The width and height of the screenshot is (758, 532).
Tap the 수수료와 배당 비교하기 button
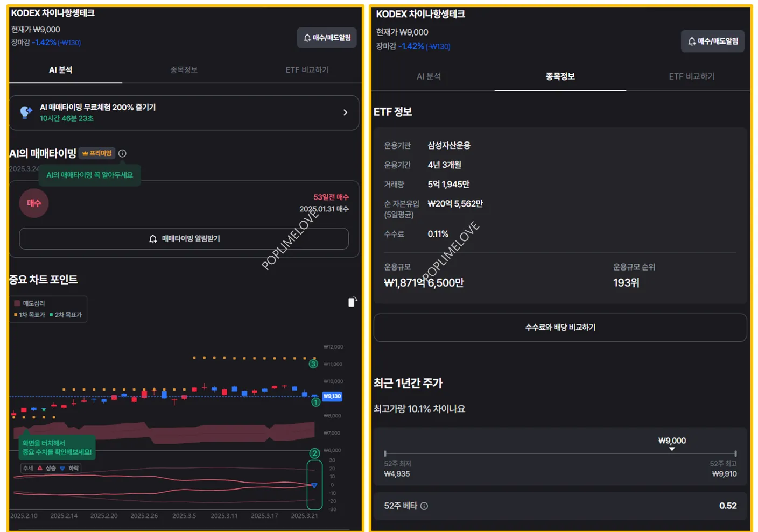coord(560,327)
